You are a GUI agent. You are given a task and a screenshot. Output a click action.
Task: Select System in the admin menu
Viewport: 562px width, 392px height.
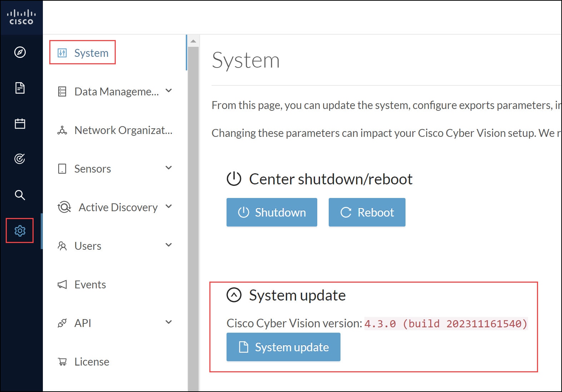pos(83,53)
